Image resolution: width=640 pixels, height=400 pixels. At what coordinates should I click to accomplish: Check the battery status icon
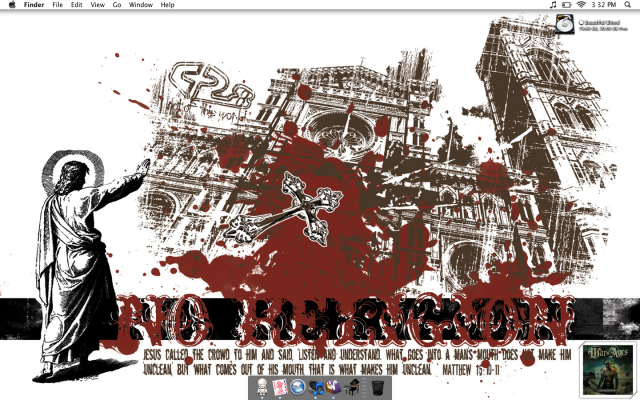pos(567,5)
